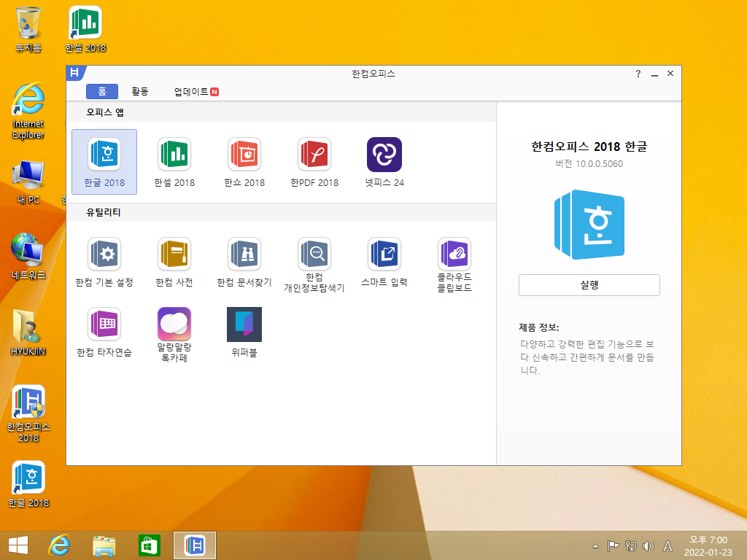Open File Explorer from taskbar
The width and height of the screenshot is (747, 560).
[x=104, y=545]
